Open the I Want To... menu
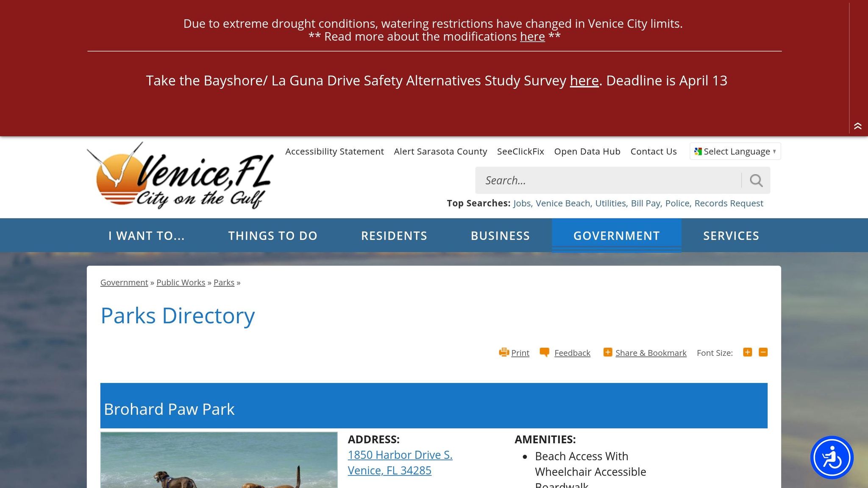The image size is (868, 488). [146, 236]
